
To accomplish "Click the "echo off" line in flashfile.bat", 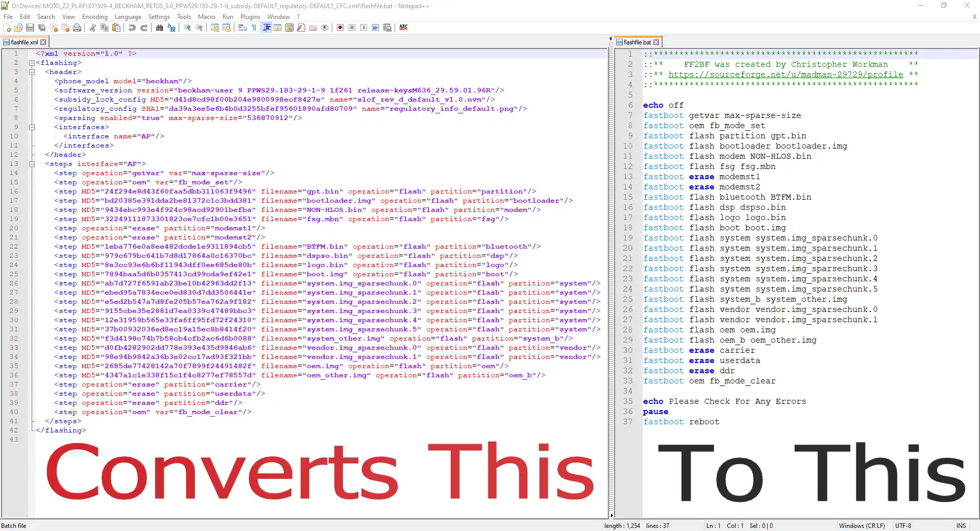I will pyautogui.click(x=663, y=105).
